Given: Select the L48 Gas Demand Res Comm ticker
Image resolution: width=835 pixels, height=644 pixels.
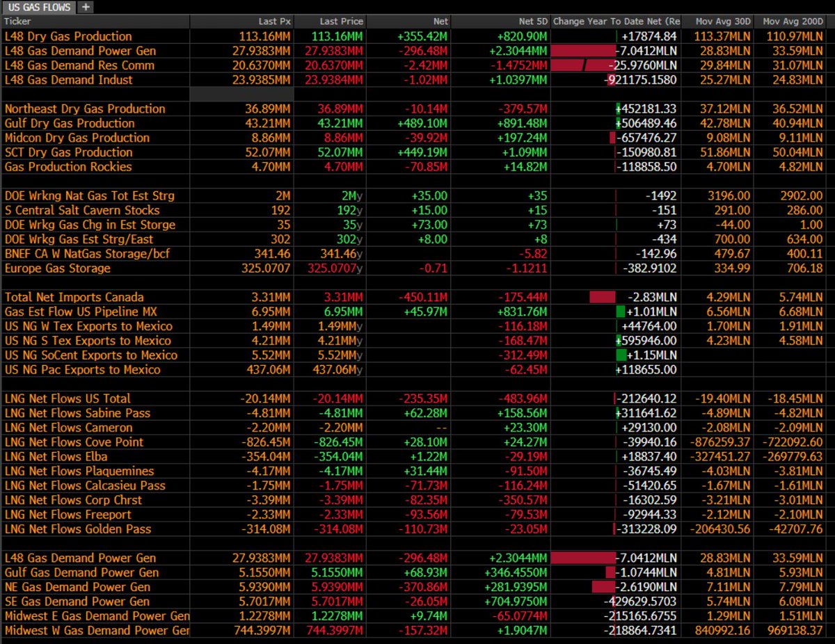Looking at the screenshot, I should click(x=79, y=65).
